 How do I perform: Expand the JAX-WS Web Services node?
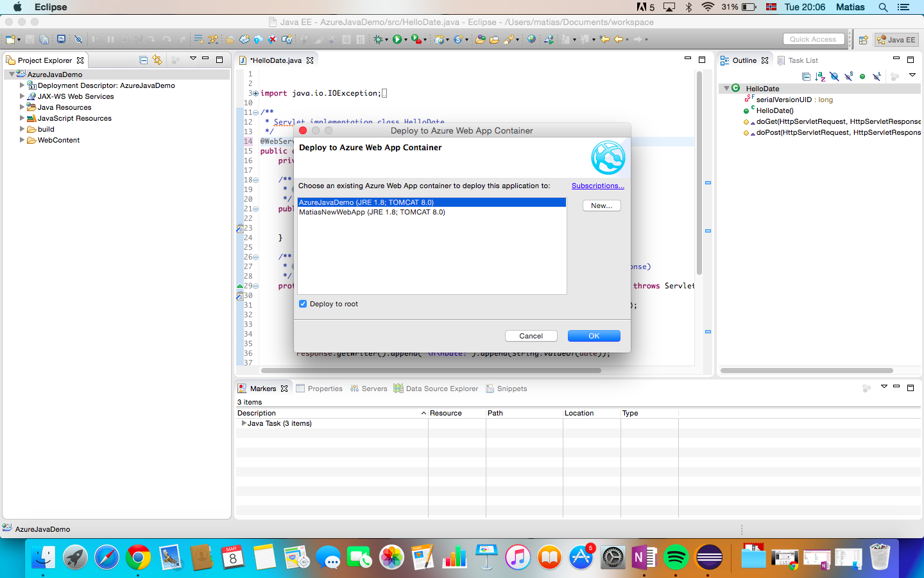22,96
